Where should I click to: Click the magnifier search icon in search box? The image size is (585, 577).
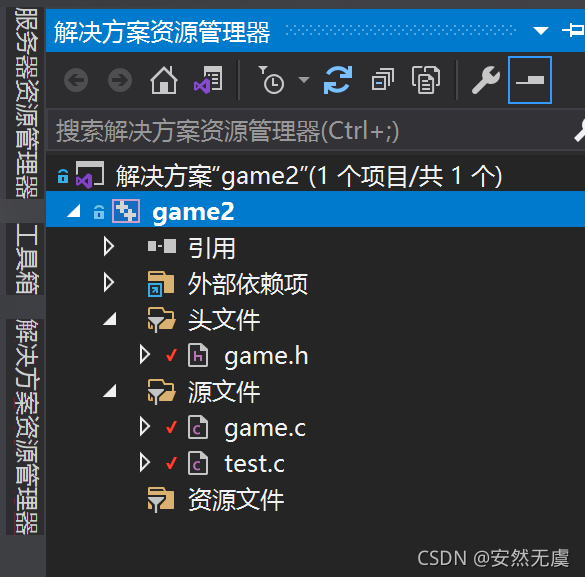pos(579,131)
